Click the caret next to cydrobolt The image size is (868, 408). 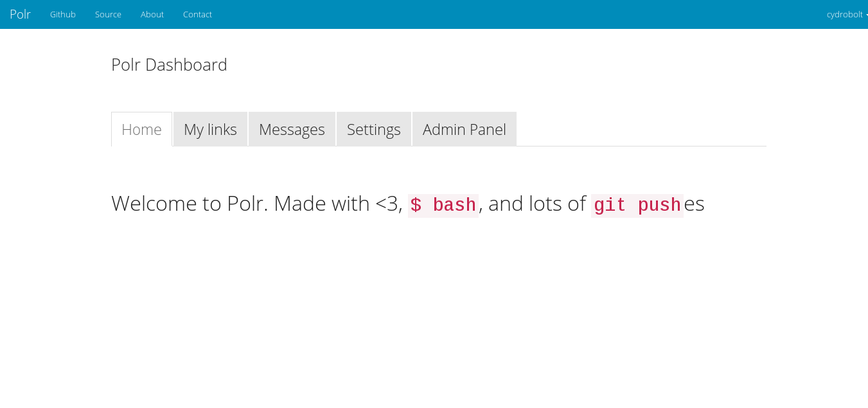coord(865,15)
